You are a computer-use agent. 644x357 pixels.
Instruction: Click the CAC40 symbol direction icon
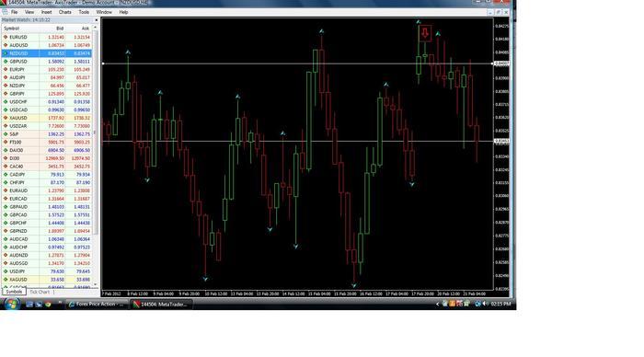(6, 167)
